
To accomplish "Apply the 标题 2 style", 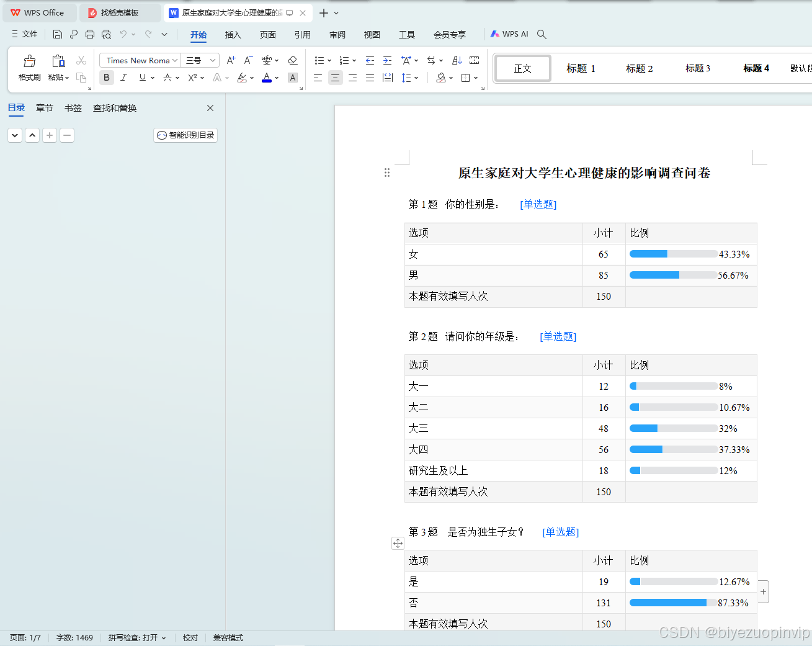I will point(639,68).
